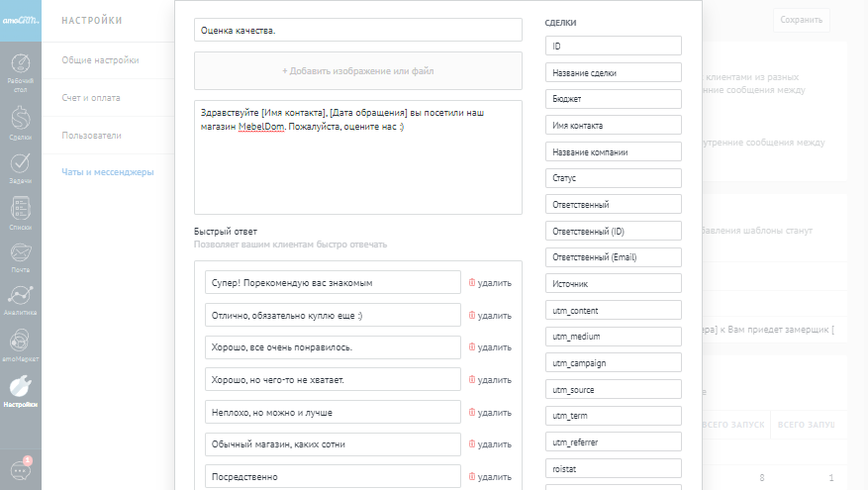Click Добавить изображение или файл upload area
Viewport: 868px width, 490px height.
click(x=357, y=71)
